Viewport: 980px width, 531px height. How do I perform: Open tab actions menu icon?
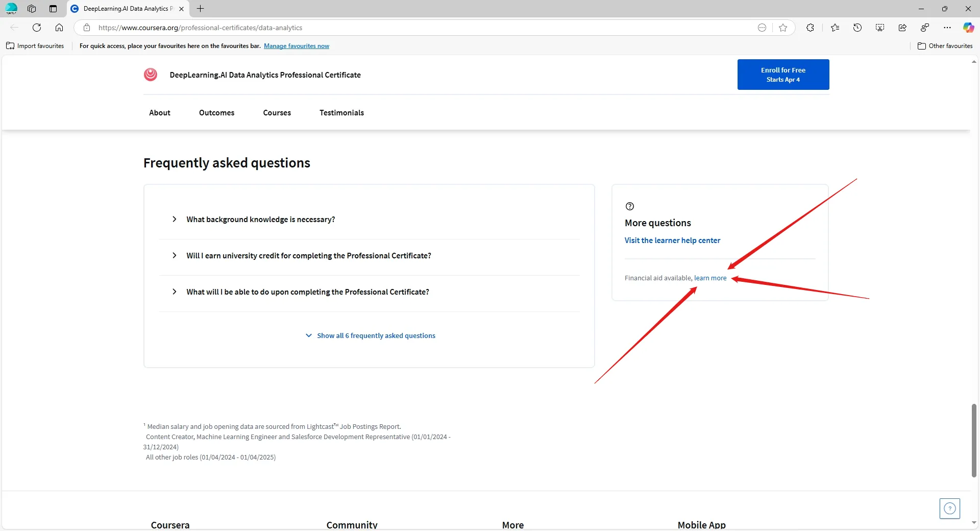(x=53, y=9)
